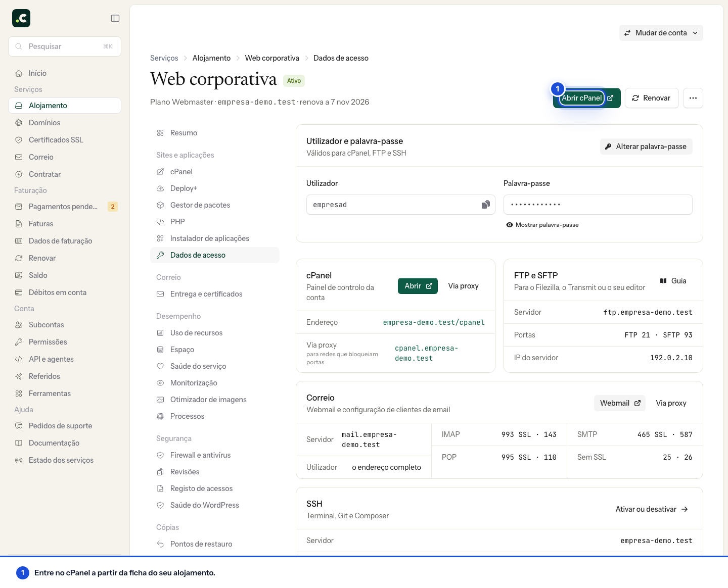Image resolution: width=728 pixels, height=588 pixels.
Task: Click the Deploy+ cloud icon
Action: pyautogui.click(x=160, y=188)
